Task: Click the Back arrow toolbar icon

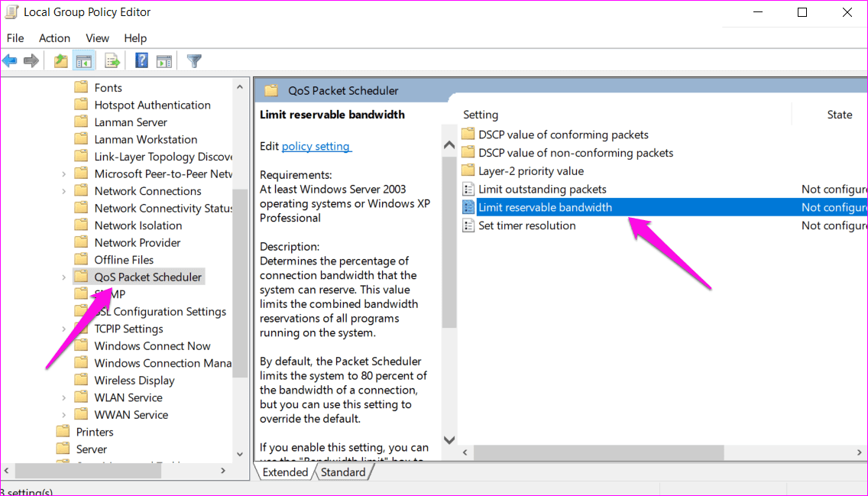Action: tap(10, 61)
